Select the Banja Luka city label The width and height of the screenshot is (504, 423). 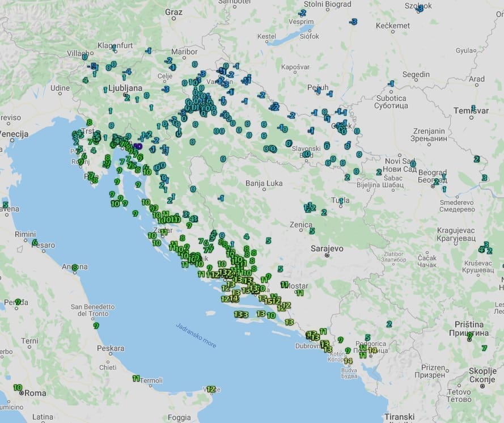(x=264, y=183)
